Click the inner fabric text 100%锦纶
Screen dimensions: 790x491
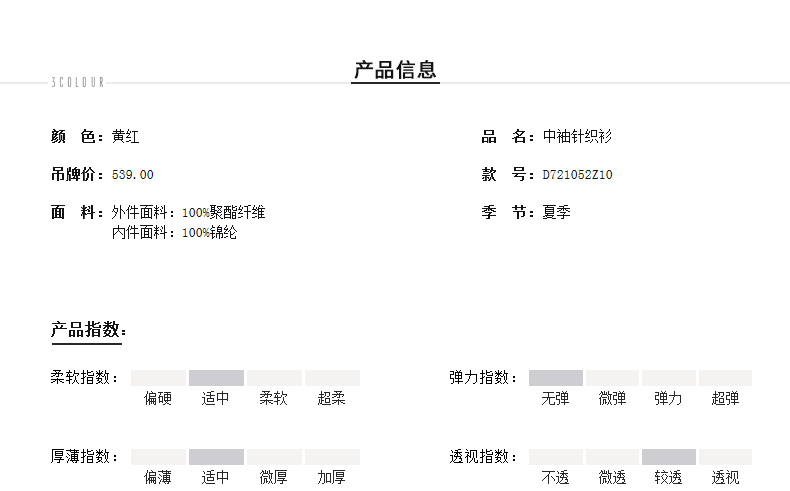[x=209, y=233]
